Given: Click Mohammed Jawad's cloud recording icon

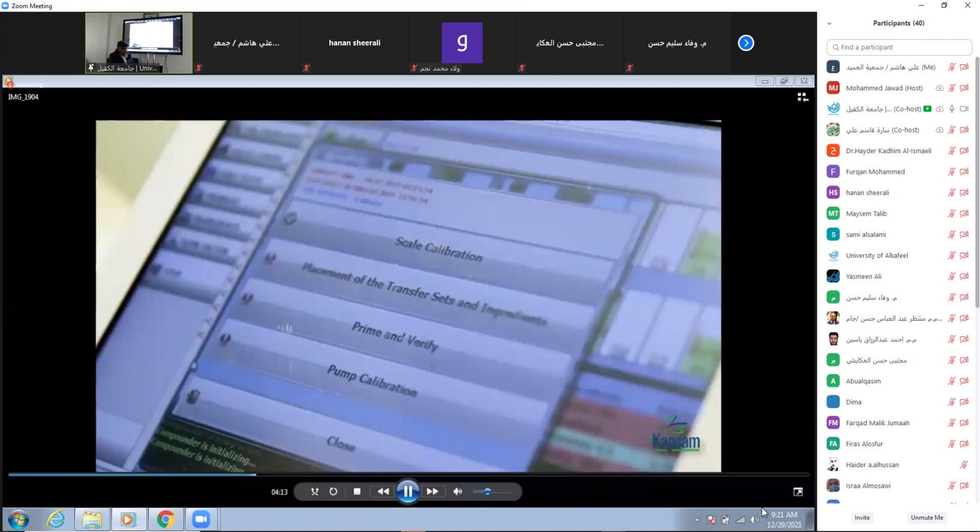Looking at the screenshot, I should click(939, 88).
